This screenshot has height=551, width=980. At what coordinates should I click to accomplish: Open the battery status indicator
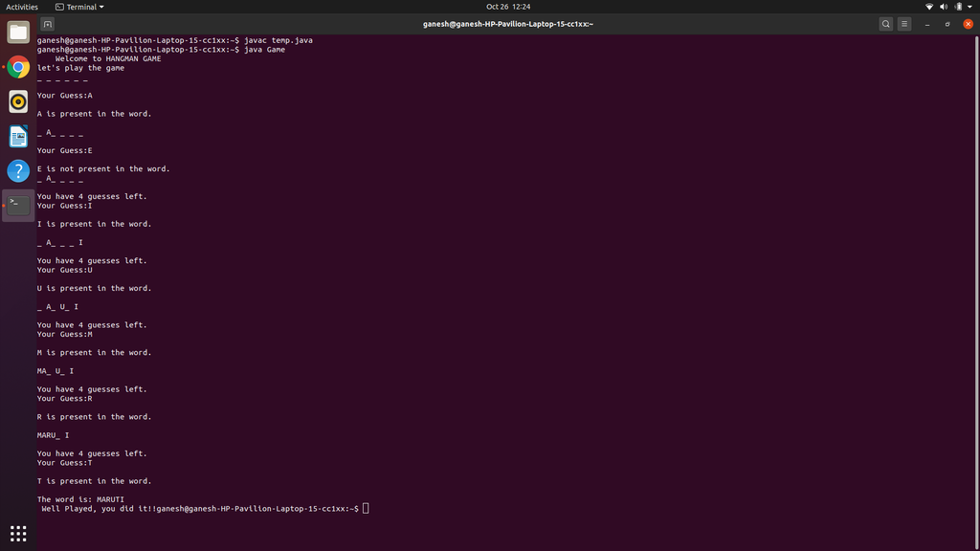pos(959,7)
